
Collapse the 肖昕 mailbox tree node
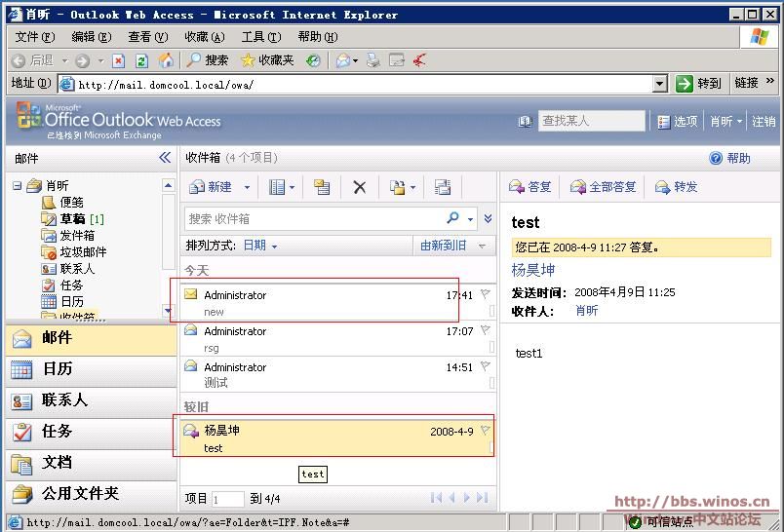18,185
